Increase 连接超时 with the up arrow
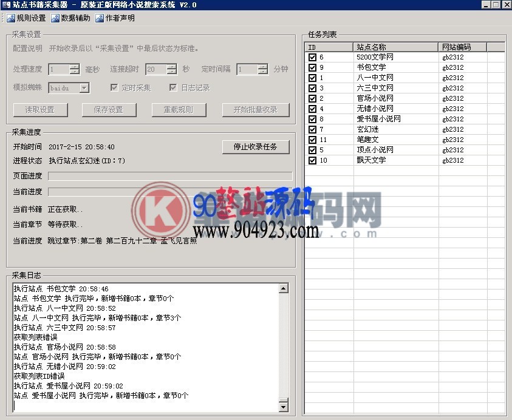This screenshot has height=420, width=512. [x=172, y=67]
